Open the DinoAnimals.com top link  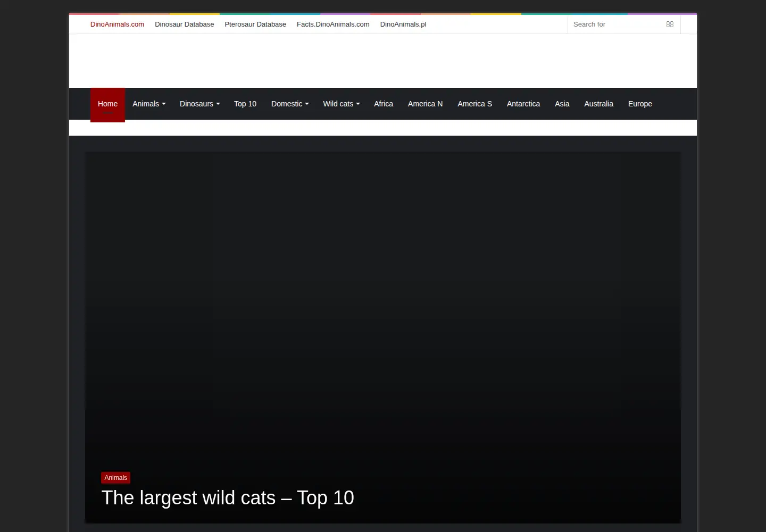coord(117,24)
